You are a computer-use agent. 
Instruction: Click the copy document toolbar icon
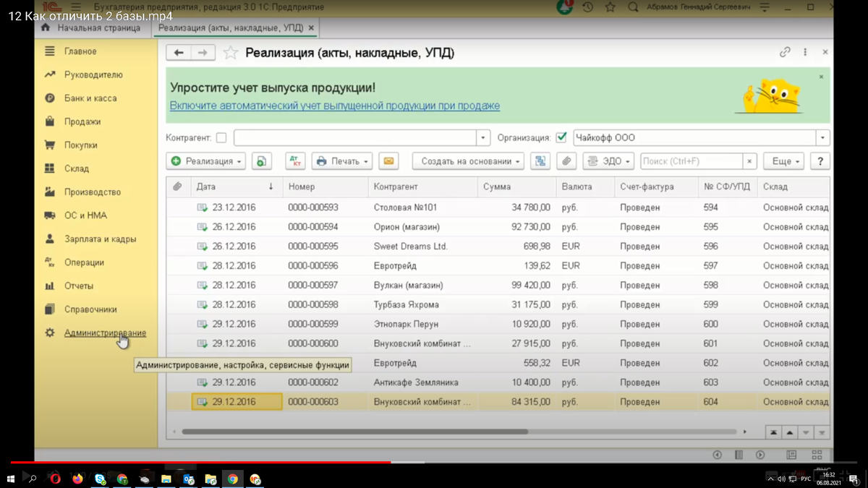(261, 161)
